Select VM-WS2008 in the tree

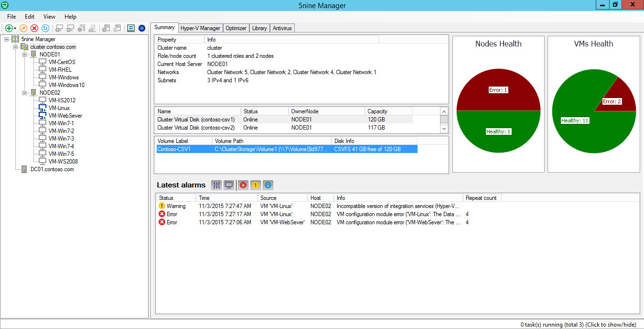point(63,162)
